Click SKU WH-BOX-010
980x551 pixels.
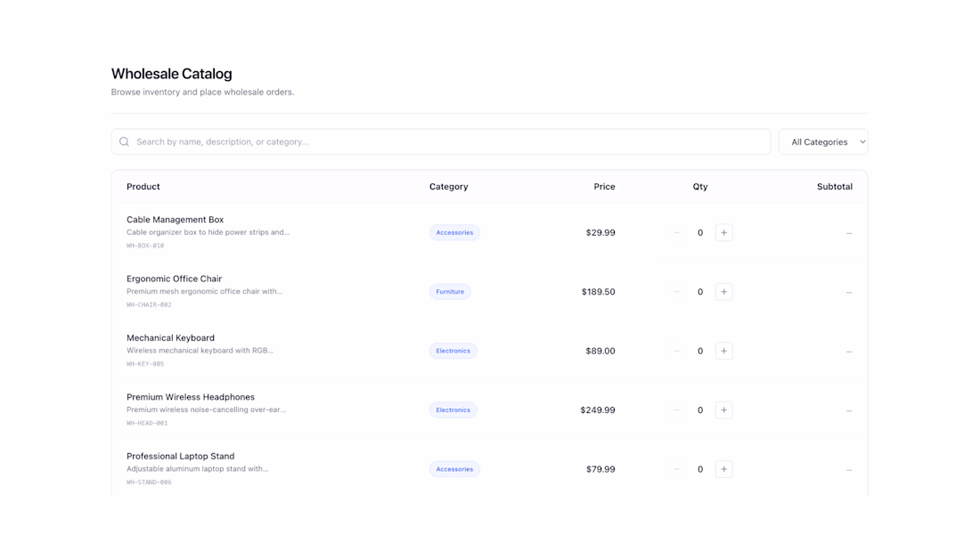[145, 246]
